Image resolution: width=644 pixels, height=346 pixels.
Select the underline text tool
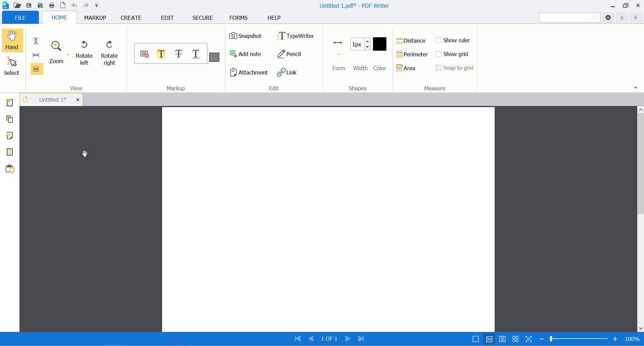click(196, 54)
